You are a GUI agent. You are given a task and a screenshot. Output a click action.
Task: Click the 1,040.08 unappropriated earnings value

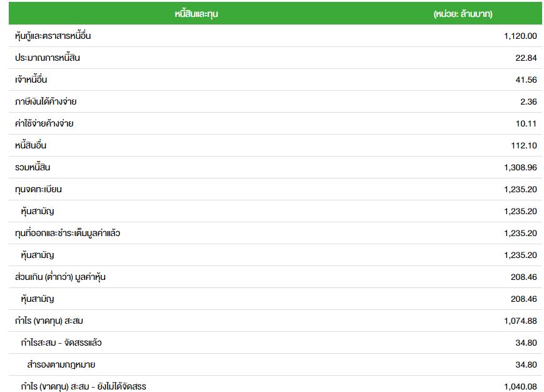pyautogui.click(x=520, y=386)
